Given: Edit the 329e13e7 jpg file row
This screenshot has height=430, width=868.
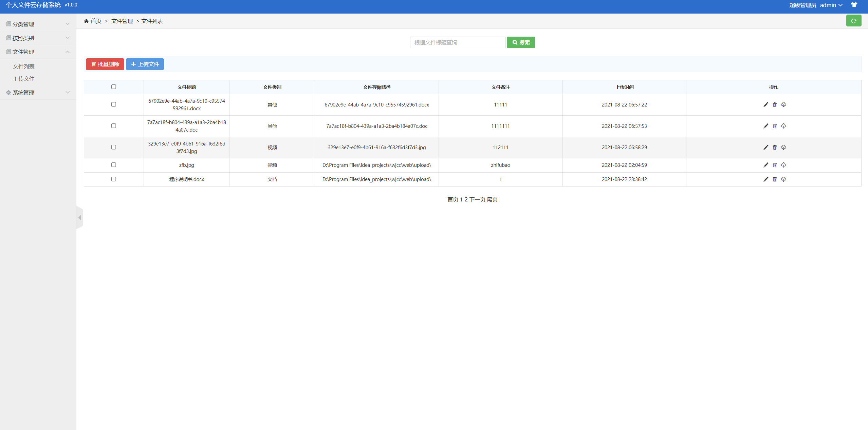Looking at the screenshot, I should [x=765, y=148].
